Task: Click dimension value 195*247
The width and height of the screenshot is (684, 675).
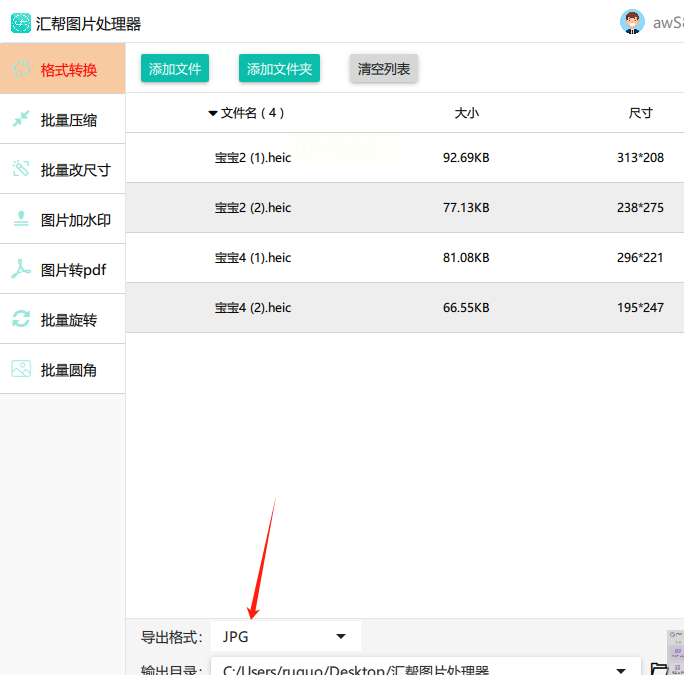Action: [x=640, y=308]
